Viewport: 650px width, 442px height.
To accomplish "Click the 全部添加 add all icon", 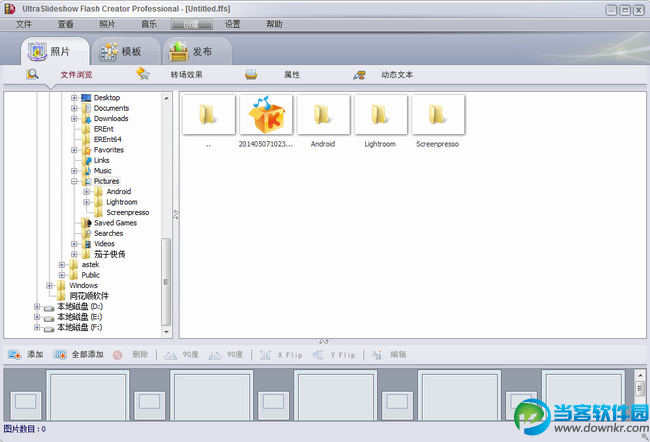I will coord(60,355).
